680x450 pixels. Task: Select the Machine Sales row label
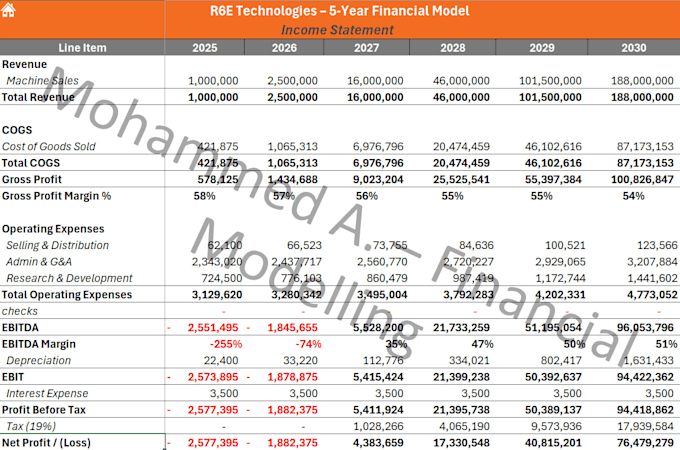[42, 81]
